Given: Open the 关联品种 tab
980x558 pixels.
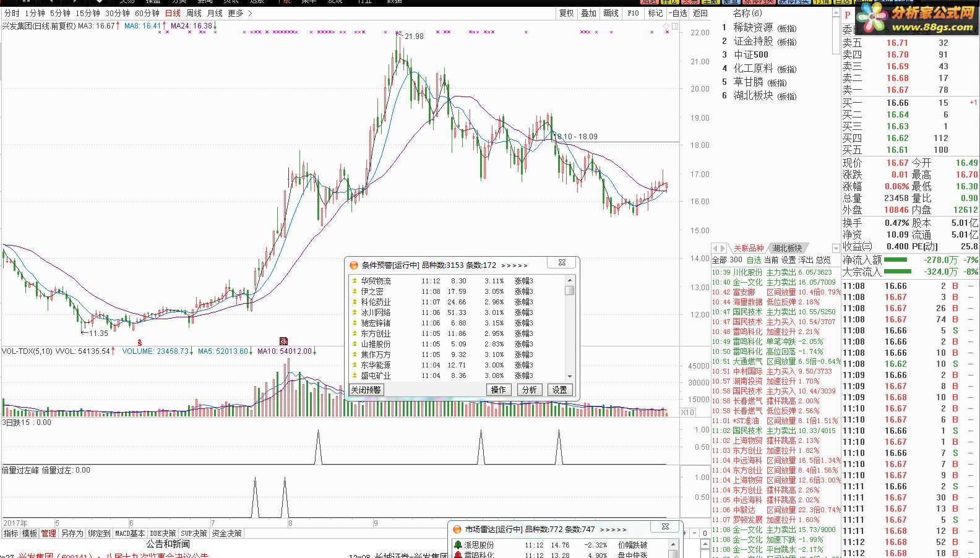Looking at the screenshot, I should coord(749,248).
